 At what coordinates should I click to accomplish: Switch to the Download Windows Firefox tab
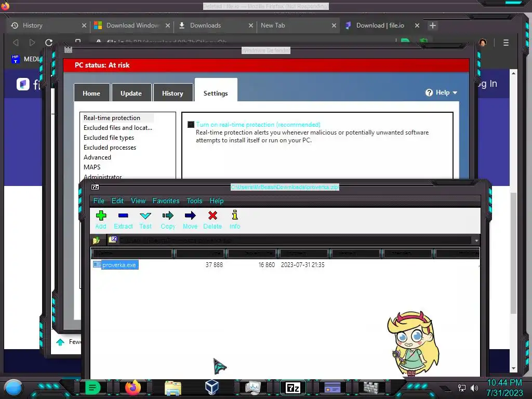coord(132,25)
